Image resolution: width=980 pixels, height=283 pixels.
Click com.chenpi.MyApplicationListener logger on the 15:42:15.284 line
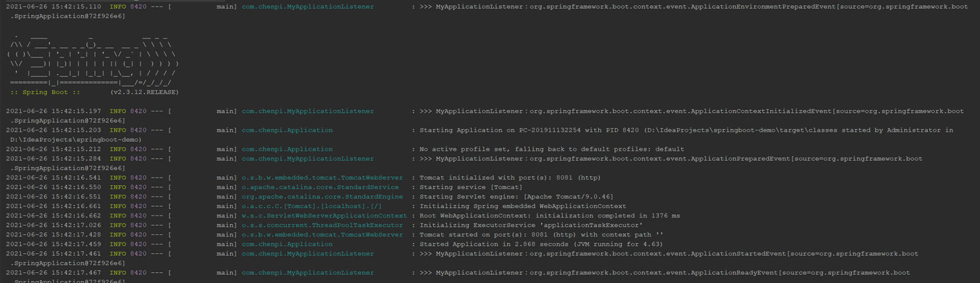pos(308,158)
